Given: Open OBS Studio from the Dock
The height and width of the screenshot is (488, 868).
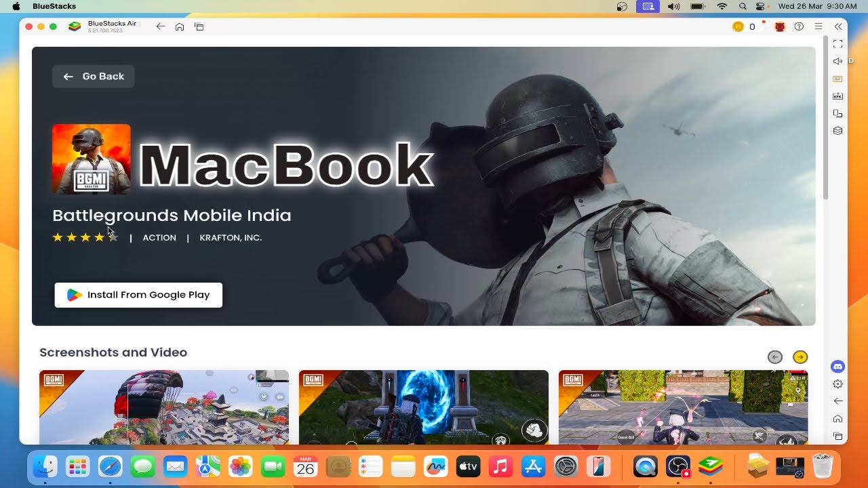Looking at the screenshot, I should pyautogui.click(x=678, y=466).
